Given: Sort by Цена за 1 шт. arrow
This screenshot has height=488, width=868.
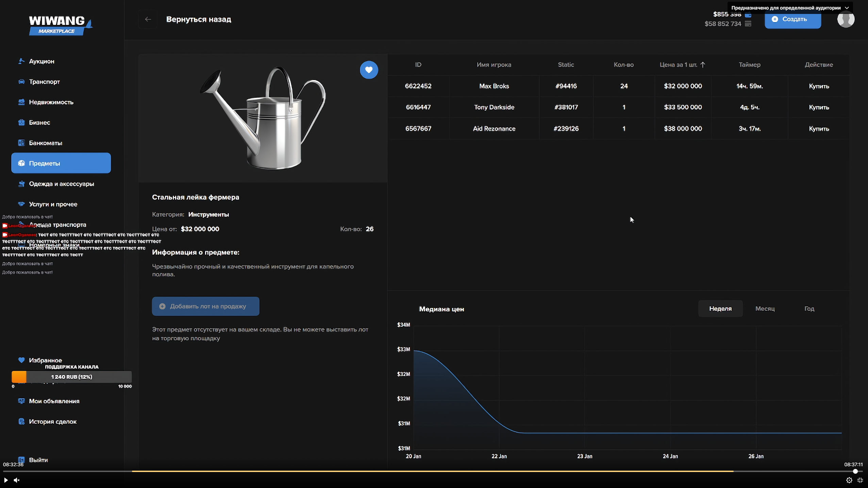Looking at the screenshot, I should (x=703, y=65).
